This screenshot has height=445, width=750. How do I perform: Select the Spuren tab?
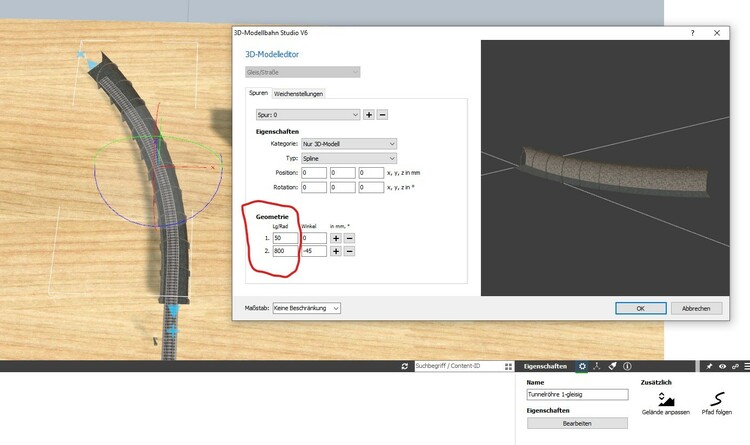click(258, 93)
